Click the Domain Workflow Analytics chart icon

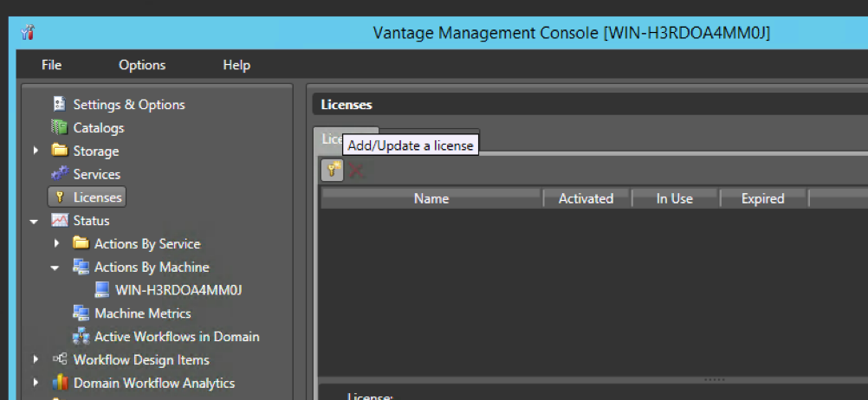click(60, 383)
